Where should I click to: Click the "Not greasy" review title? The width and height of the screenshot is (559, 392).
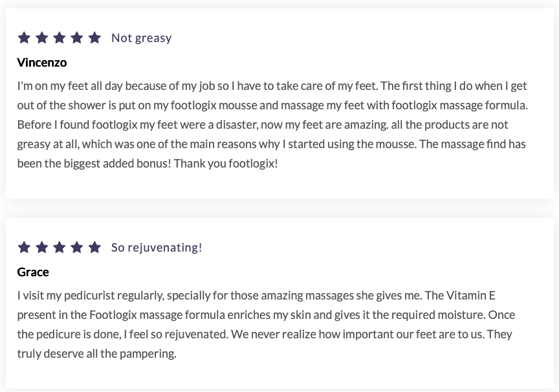click(141, 38)
